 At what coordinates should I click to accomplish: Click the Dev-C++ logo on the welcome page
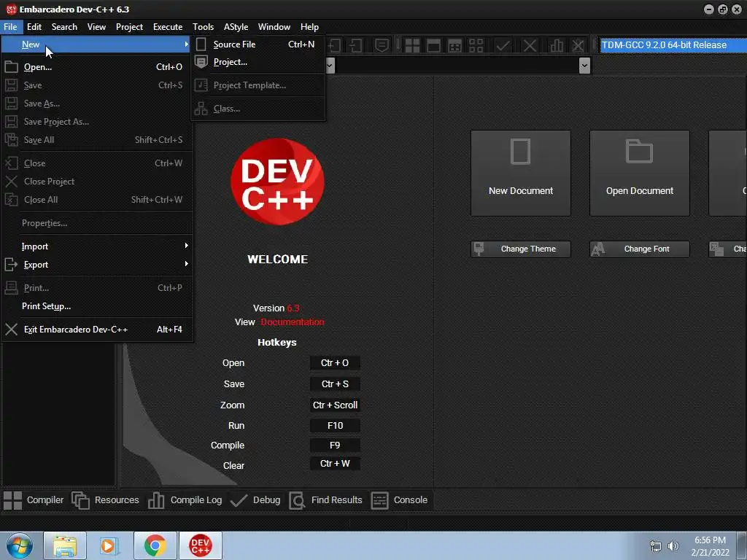tap(277, 182)
